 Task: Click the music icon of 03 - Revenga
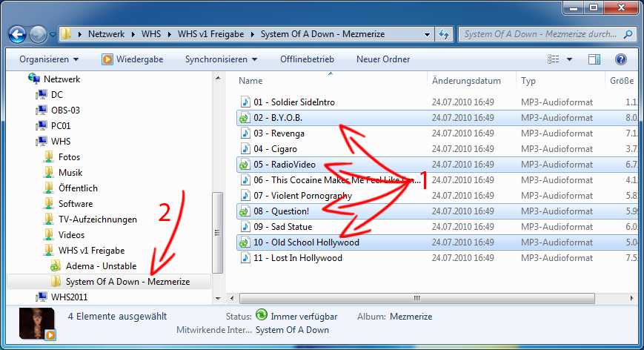[245, 133]
